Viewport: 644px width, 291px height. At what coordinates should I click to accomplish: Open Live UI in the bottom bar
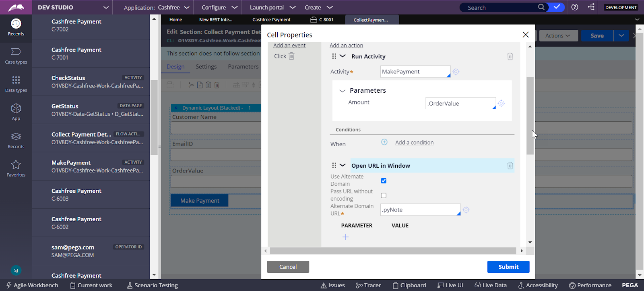450,285
